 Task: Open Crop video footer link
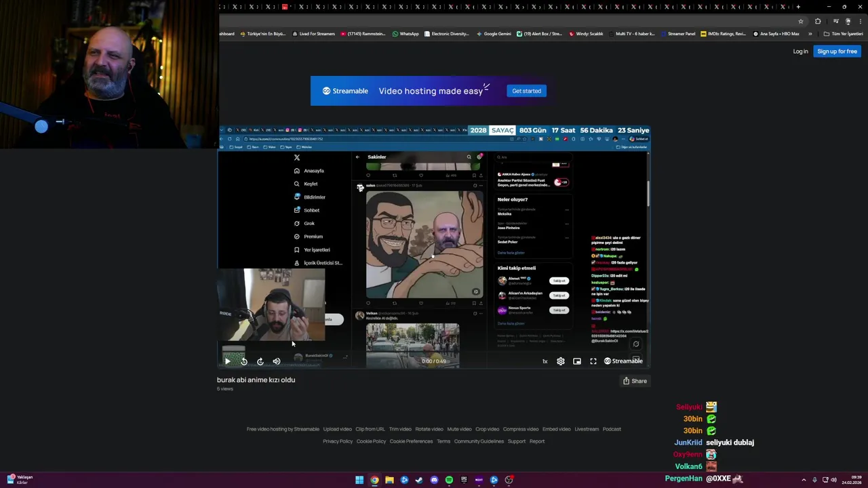coord(488,429)
